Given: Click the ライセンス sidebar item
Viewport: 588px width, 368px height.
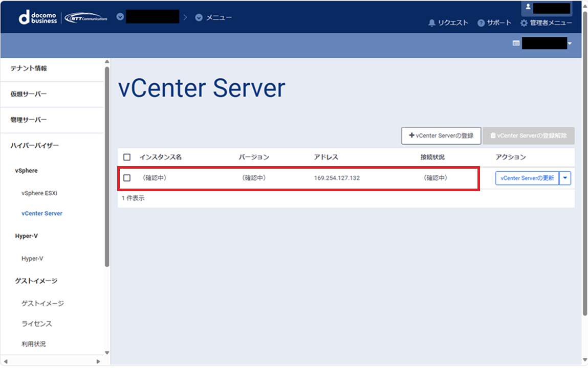Looking at the screenshot, I should 37,324.
